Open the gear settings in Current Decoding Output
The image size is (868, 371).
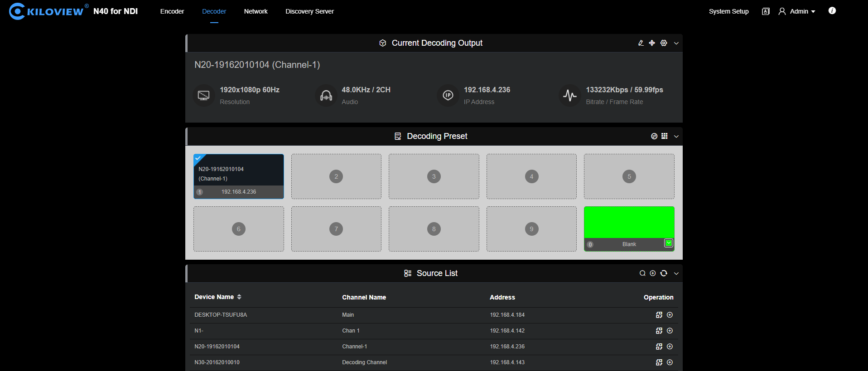tap(664, 43)
